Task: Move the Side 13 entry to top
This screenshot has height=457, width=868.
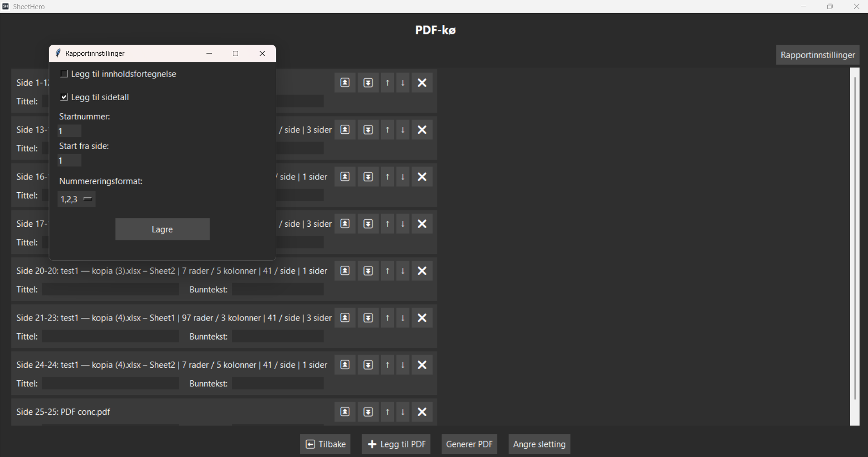Action: click(345, 130)
